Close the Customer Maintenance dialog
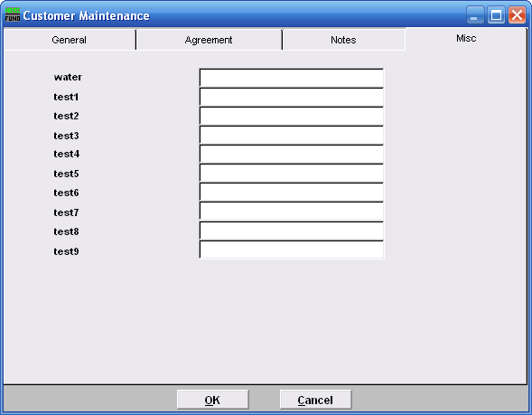The height and width of the screenshot is (415, 532). (x=517, y=15)
